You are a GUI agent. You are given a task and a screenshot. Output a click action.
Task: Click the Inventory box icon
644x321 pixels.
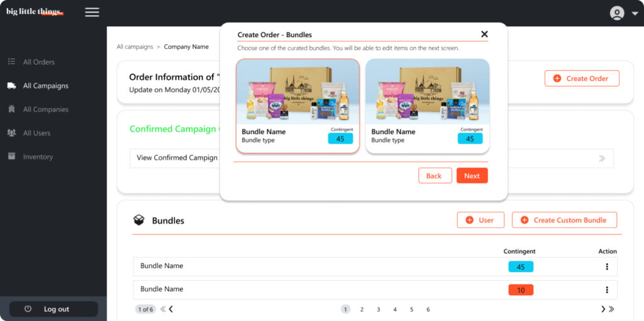tap(11, 156)
